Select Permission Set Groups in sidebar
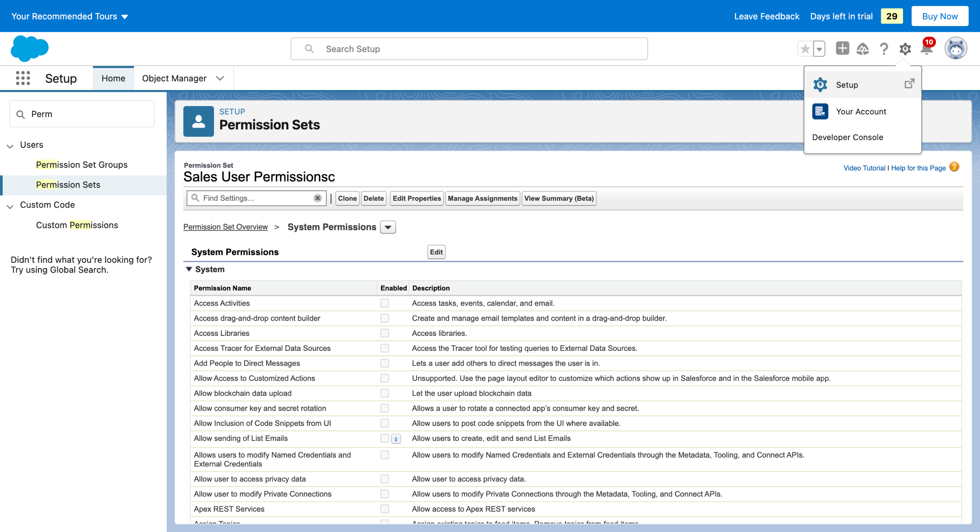This screenshot has width=980, height=532. (82, 165)
